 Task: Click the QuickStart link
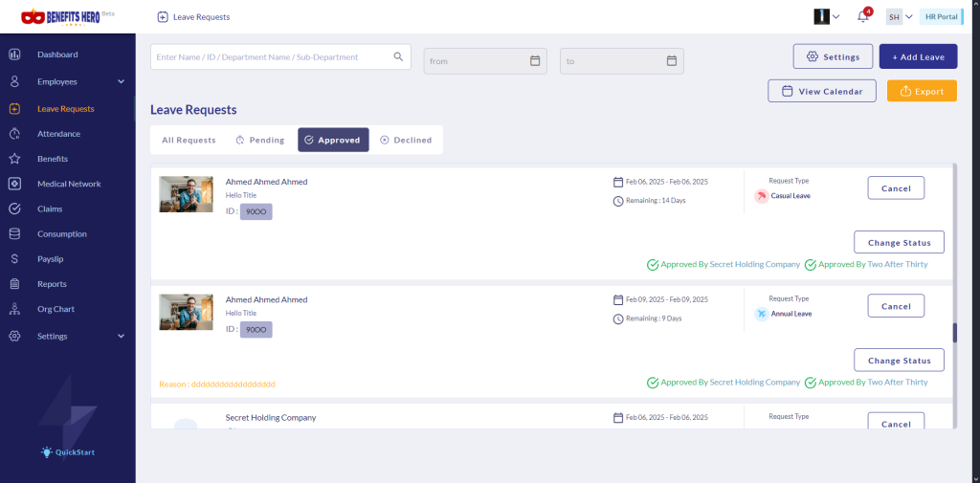point(68,451)
